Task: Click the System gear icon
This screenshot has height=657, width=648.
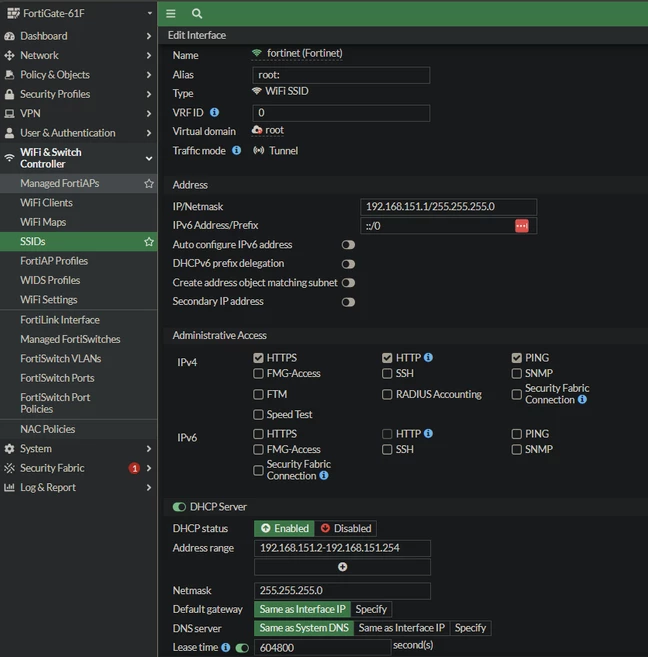Action: (9, 449)
